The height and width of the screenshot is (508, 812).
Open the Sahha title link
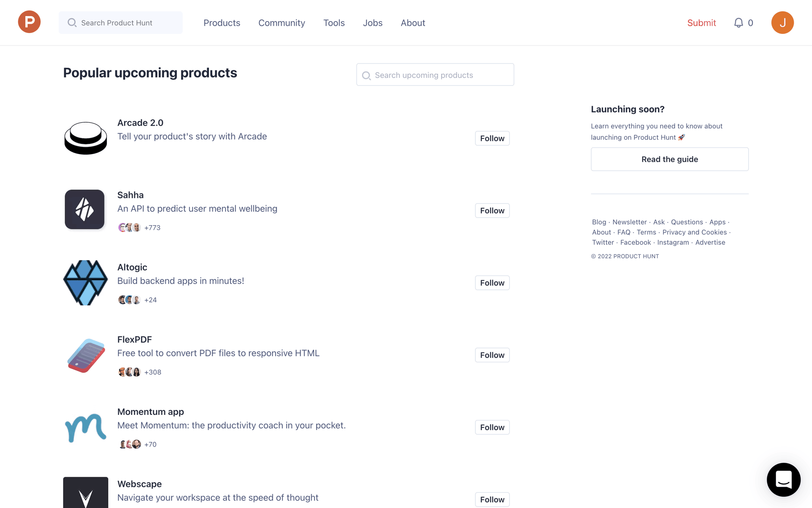click(x=130, y=195)
